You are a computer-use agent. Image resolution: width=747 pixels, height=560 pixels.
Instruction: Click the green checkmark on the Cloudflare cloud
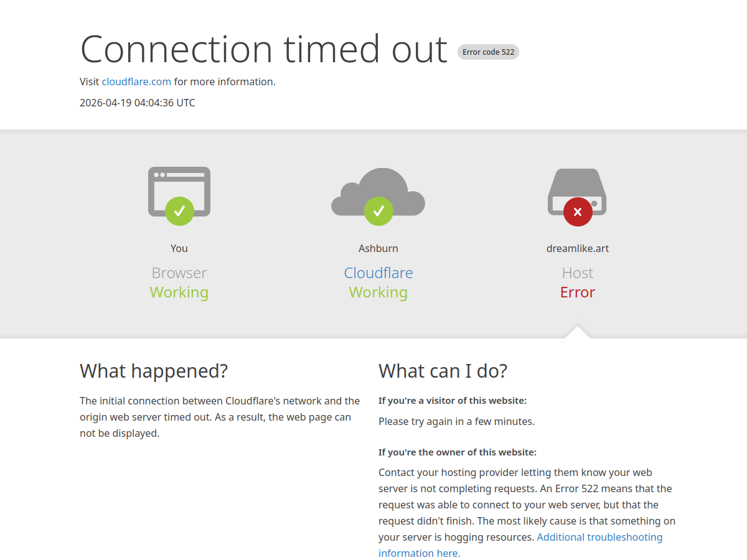378,211
